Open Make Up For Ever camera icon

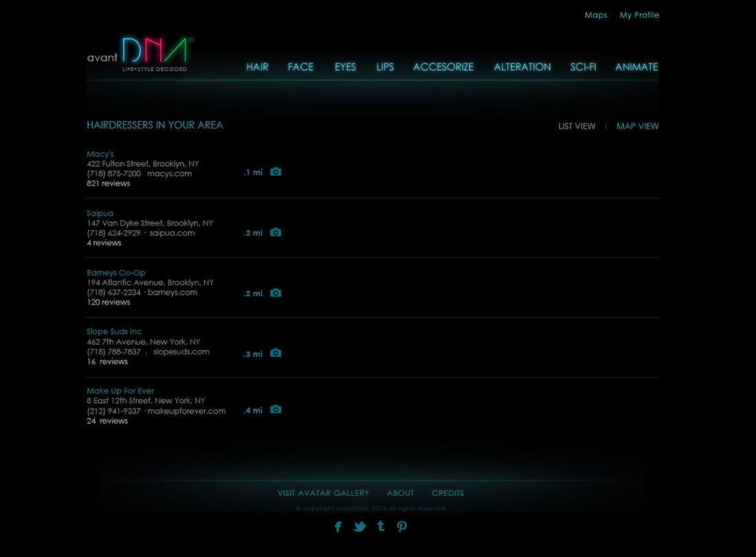276,409
